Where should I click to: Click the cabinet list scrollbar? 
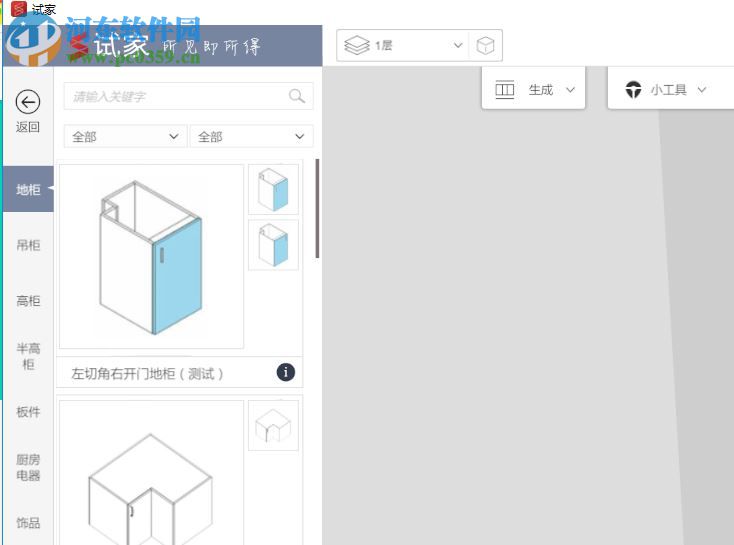pyautogui.click(x=317, y=209)
